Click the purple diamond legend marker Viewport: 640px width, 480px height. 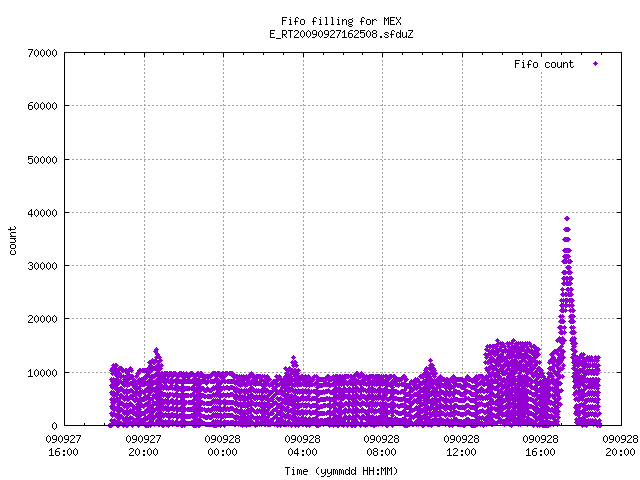point(596,64)
